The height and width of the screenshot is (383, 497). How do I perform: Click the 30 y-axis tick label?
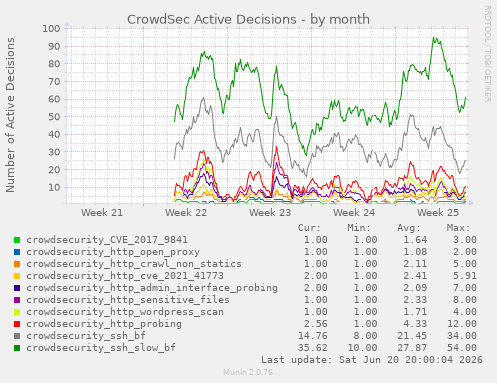pyautogui.click(x=54, y=152)
